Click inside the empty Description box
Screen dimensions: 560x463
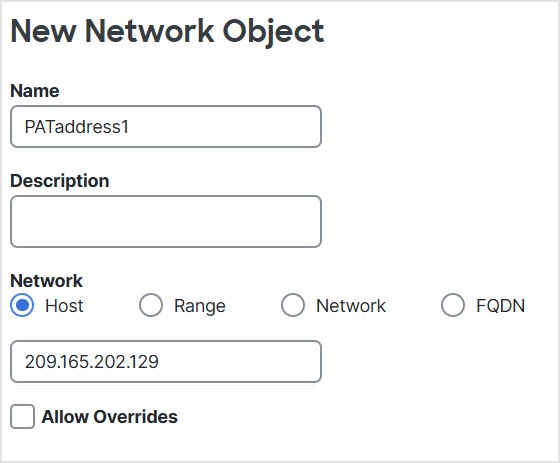(166, 221)
